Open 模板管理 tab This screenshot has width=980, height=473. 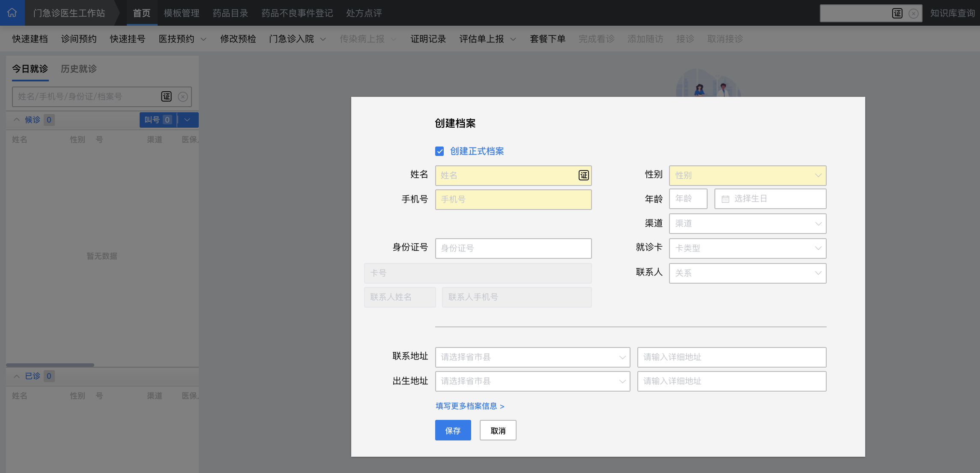[182, 13]
